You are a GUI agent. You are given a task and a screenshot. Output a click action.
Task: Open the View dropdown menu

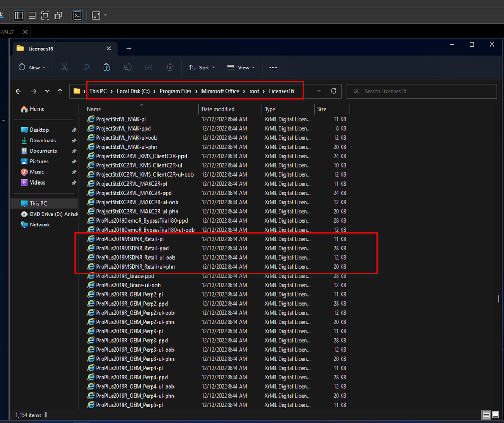(x=241, y=68)
